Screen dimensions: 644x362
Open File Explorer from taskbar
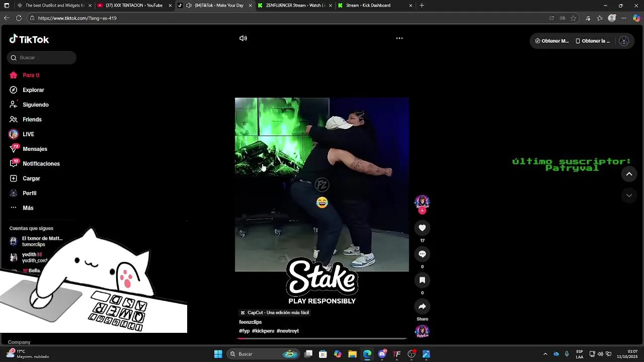point(352,354)
